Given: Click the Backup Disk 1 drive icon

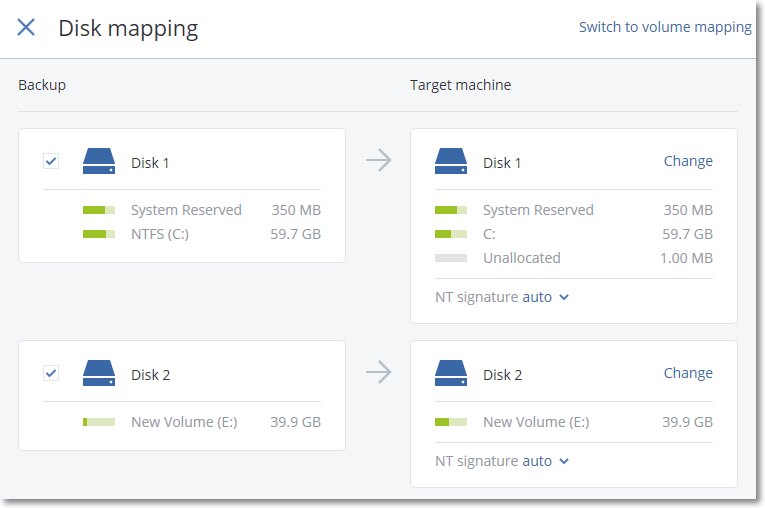Looking at the screenshot, I should (99, 161).
